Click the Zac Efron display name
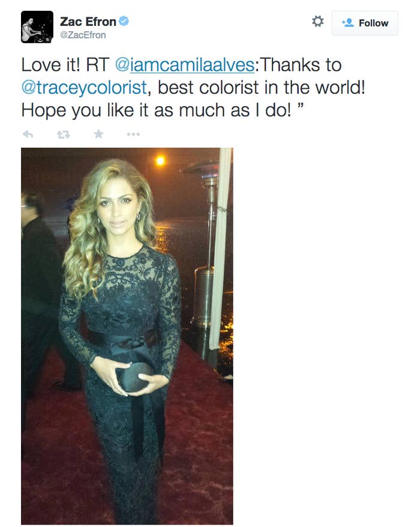Viewport: 420px width, 527px height. tap(88, 22)
